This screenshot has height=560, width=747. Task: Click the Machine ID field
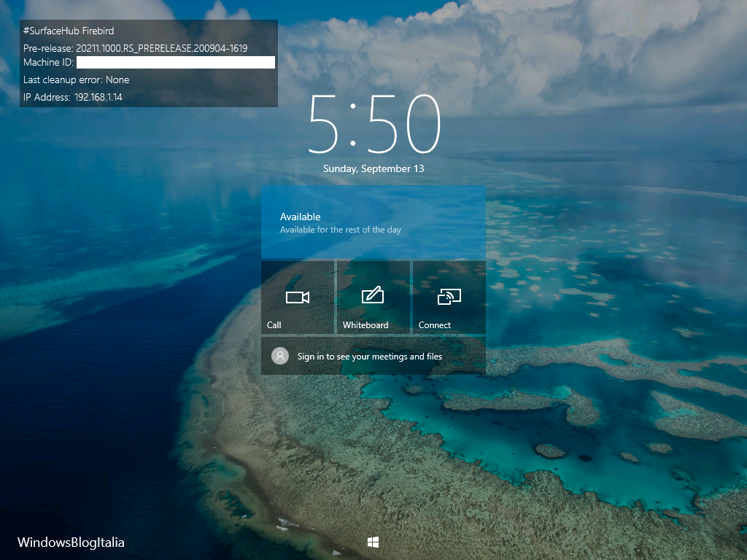click(176, 63)
